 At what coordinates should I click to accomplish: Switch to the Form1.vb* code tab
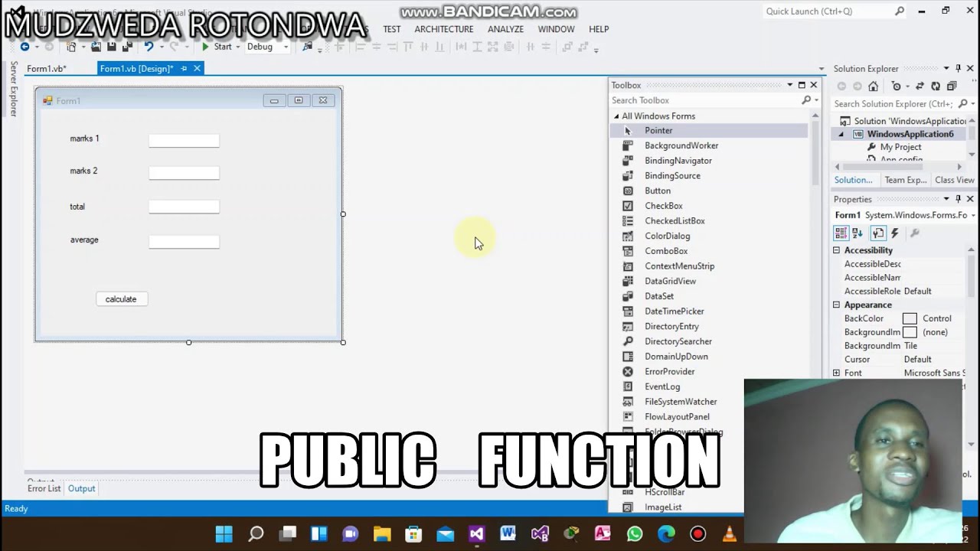47,69
